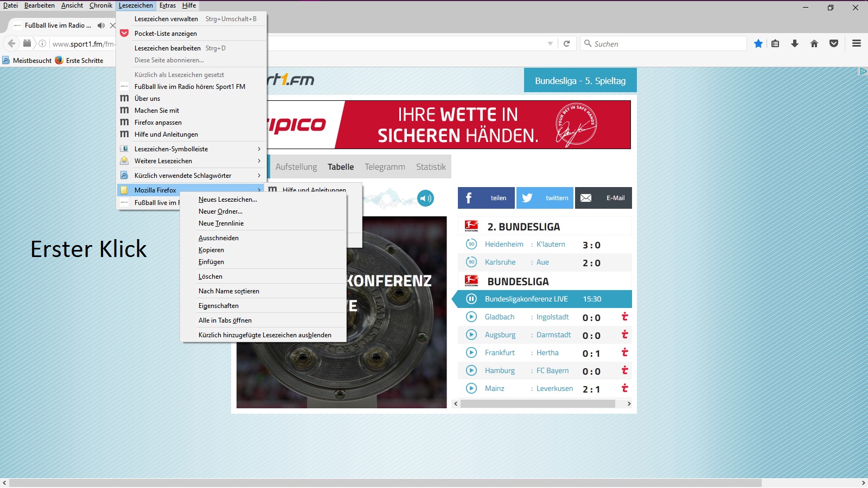Switch to the Aufstellung tab
This screenshot has width=868, height=488.
point(296,166)
